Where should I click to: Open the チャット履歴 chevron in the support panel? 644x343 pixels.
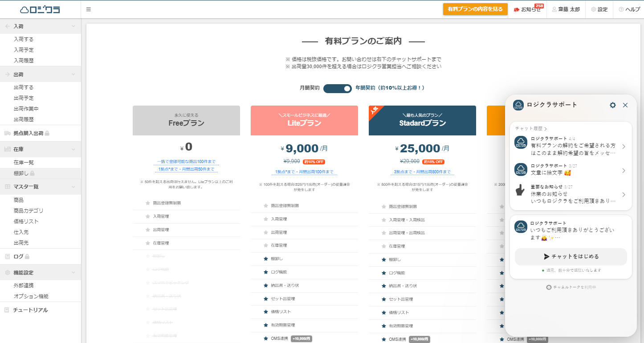[546, 128]
